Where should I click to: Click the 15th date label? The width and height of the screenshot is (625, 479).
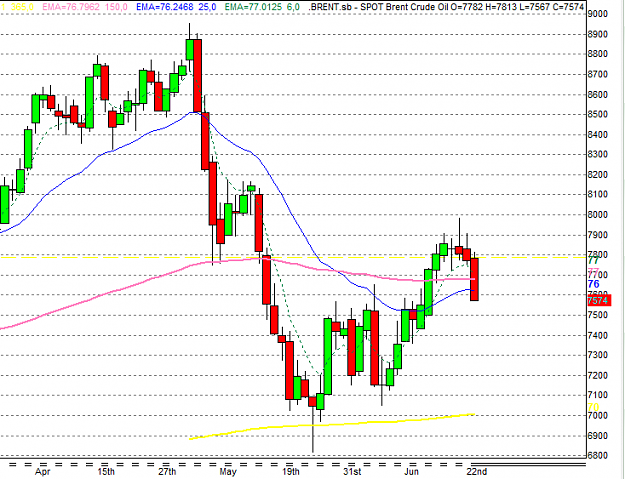coord(106,472)
